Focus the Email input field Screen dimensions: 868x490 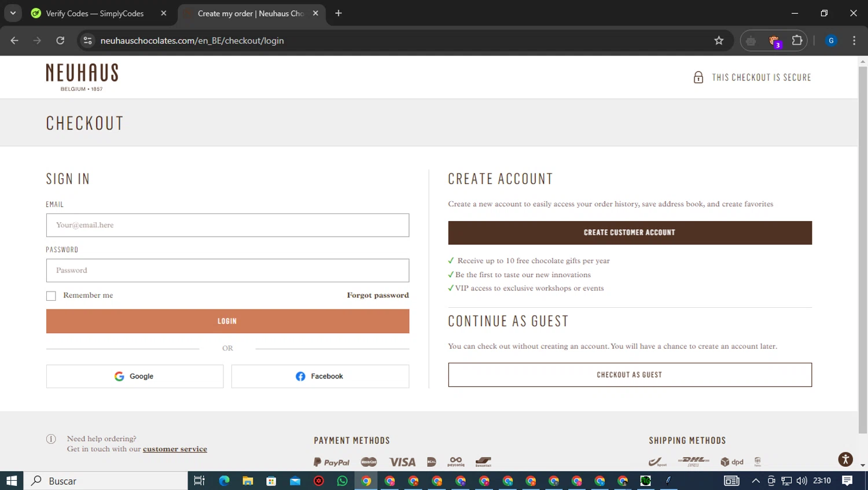point(227,225)
